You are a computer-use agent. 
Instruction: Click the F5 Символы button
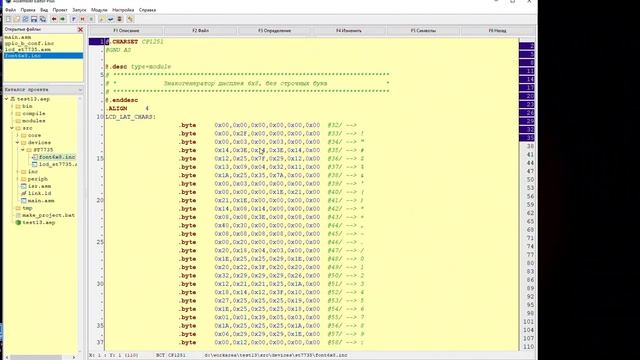tap(423, 31)
